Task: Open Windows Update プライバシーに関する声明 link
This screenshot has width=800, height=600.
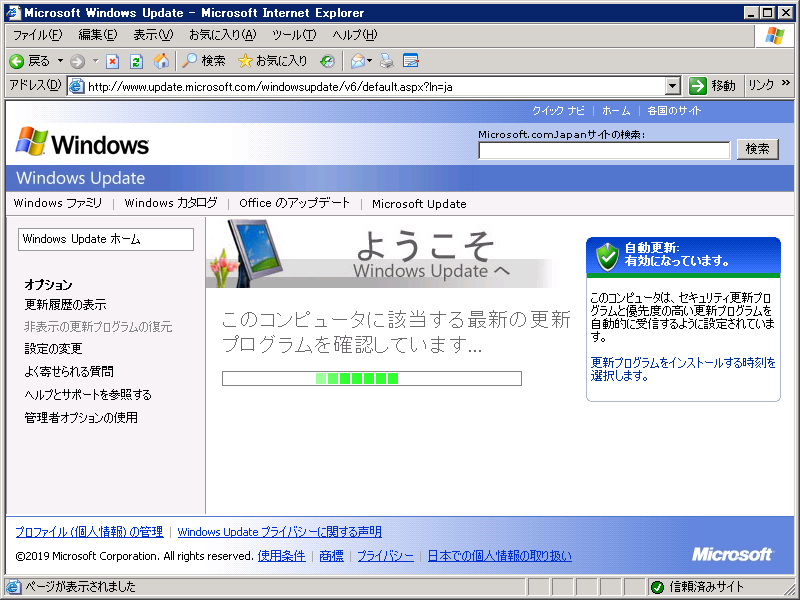Action: pos(280,532)
